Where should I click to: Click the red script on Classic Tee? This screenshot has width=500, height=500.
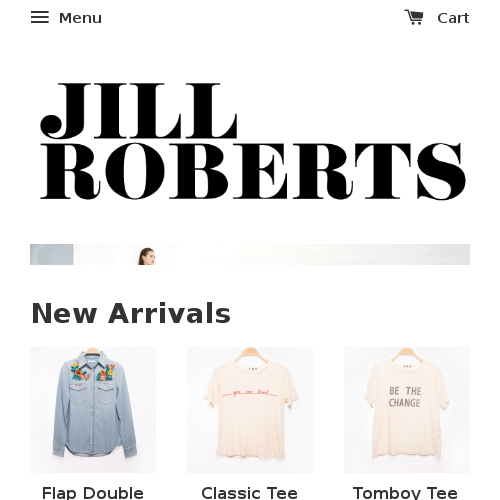click(250, 394)
